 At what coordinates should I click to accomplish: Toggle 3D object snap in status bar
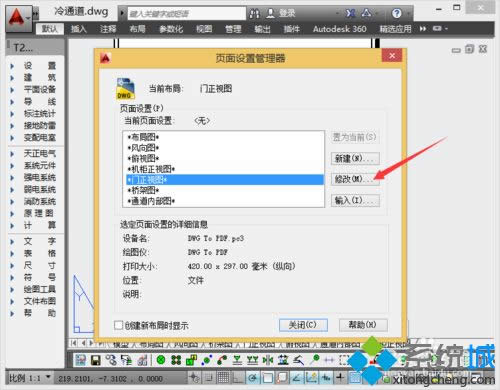(x=282, y=378)
